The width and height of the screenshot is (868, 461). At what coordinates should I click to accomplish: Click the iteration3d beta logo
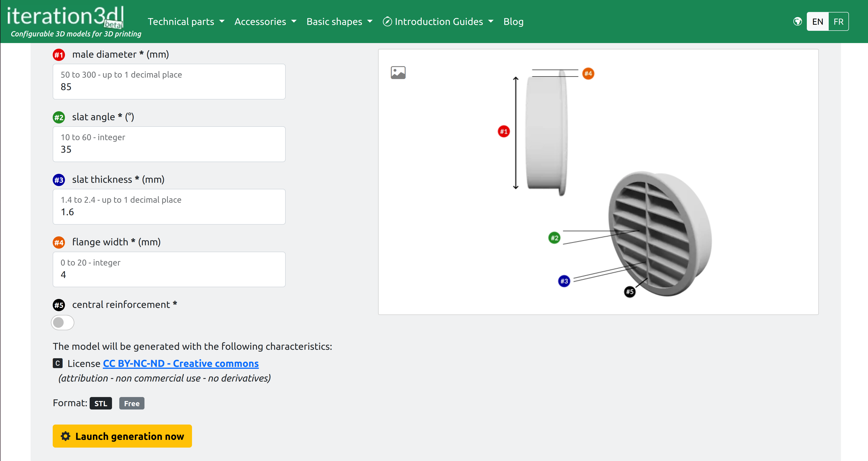[65, 17]
